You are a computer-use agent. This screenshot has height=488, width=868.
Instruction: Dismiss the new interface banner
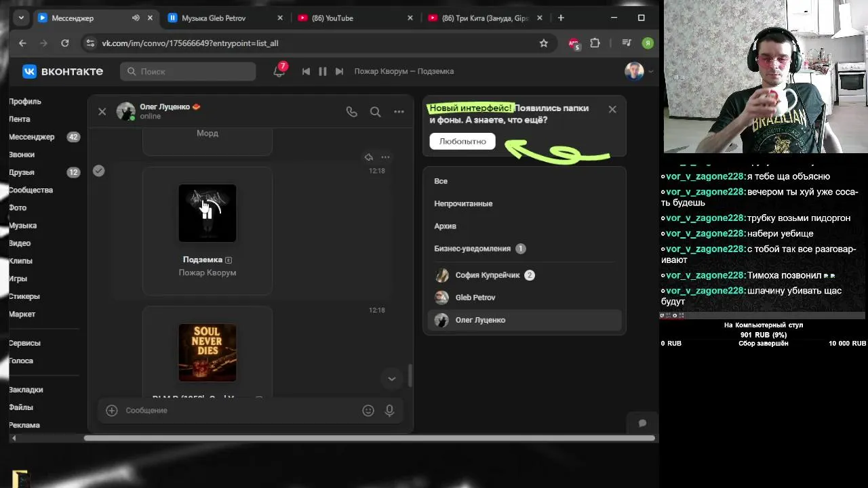pos(612,109)
